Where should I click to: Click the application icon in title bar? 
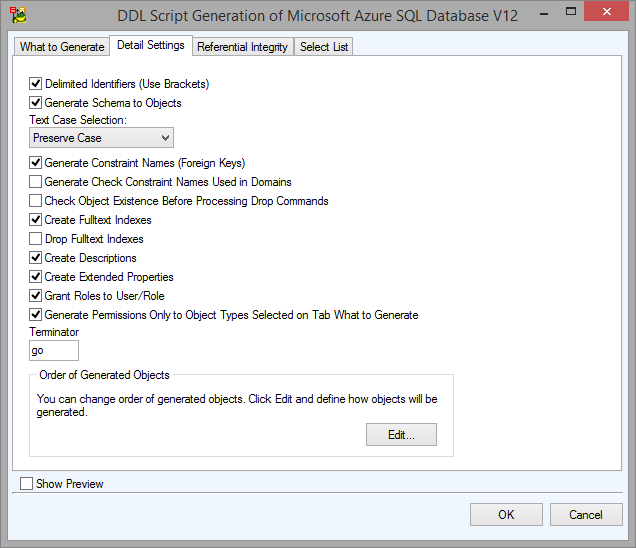(17, 15)
